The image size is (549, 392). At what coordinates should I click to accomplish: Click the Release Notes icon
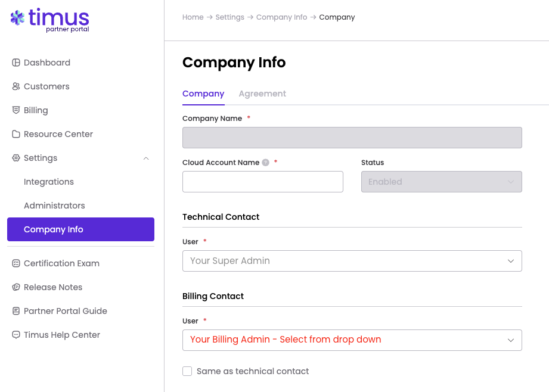point(15,287)
